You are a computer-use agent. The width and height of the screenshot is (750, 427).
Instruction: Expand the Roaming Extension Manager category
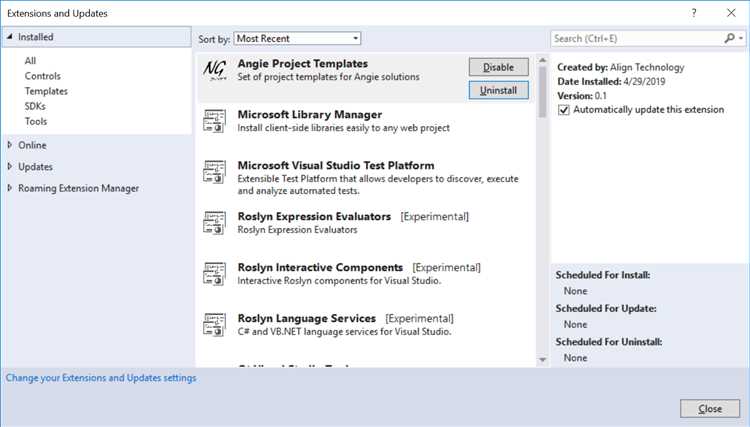point(10,188)
